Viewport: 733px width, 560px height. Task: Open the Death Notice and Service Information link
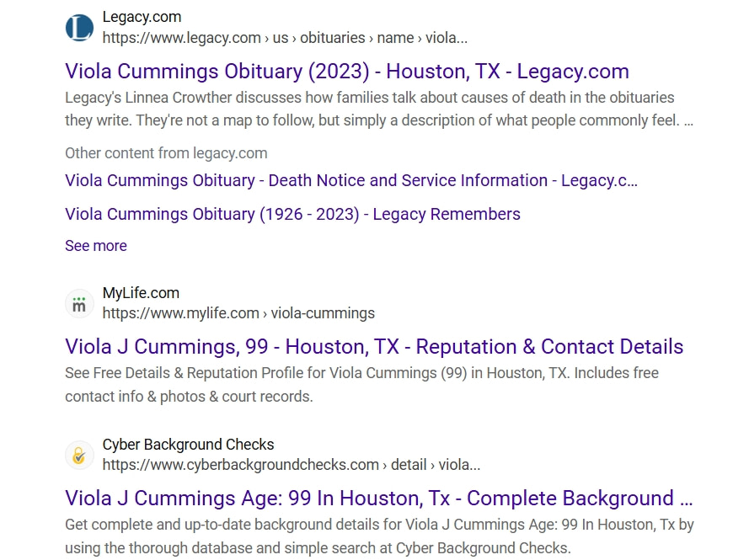click(351, 180)
